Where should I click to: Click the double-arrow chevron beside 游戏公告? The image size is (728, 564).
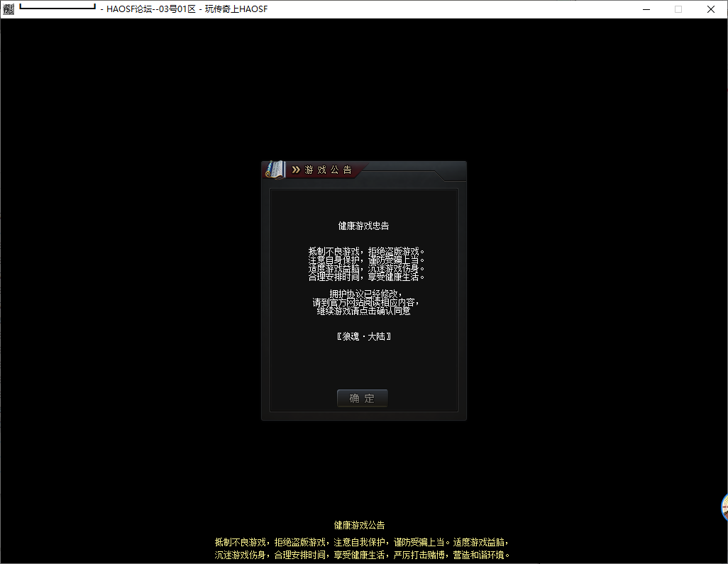(x=296, y=170)
